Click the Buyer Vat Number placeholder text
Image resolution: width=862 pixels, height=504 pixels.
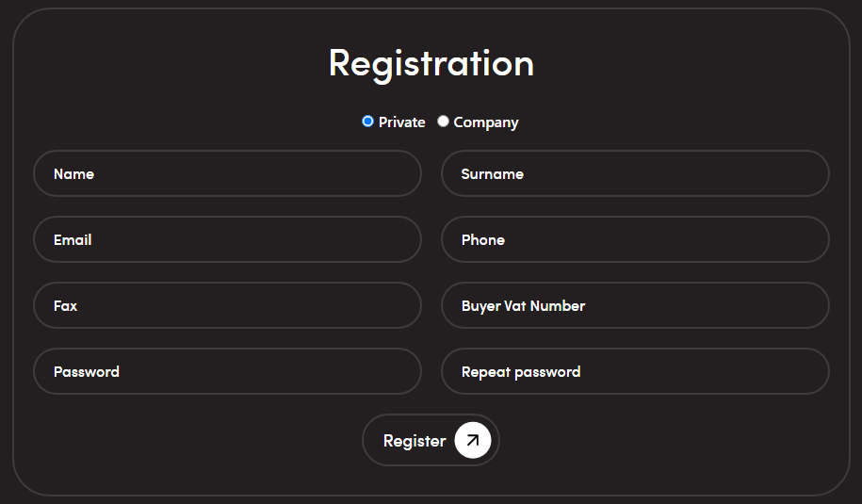[x=523, y=306]
